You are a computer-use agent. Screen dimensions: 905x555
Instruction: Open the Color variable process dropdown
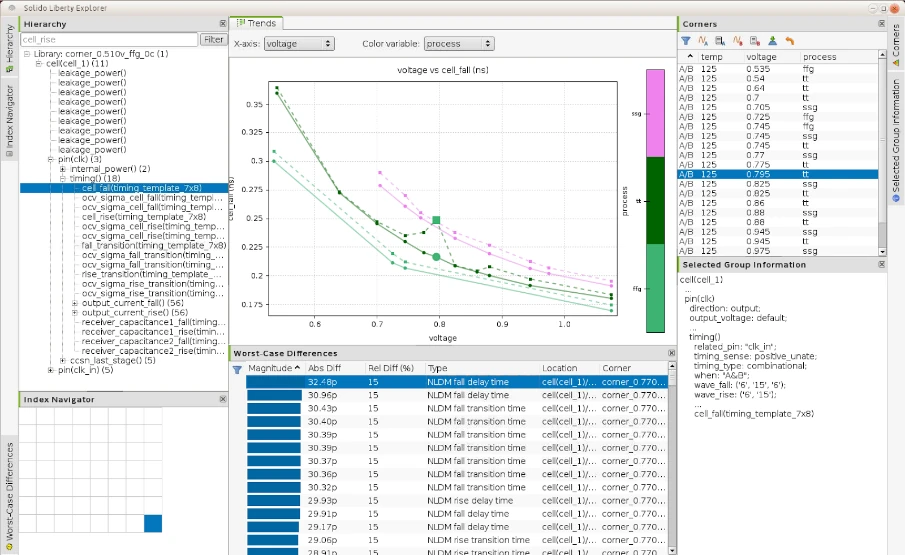[x=459, y=44]
